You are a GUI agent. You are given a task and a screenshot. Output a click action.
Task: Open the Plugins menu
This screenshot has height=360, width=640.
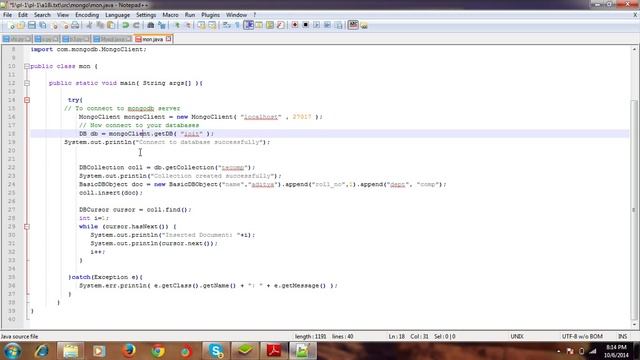[210, 15]
